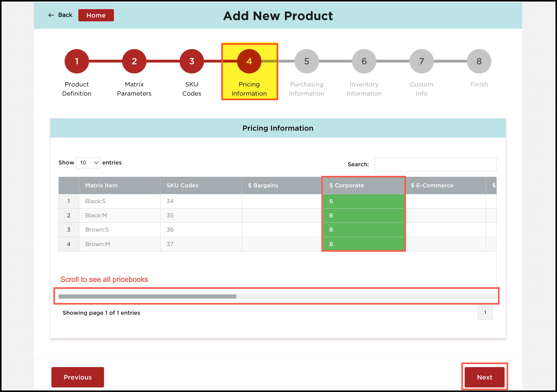
Task: Click the Previous button
Action: pyautogui.click(x=78, y=377)
